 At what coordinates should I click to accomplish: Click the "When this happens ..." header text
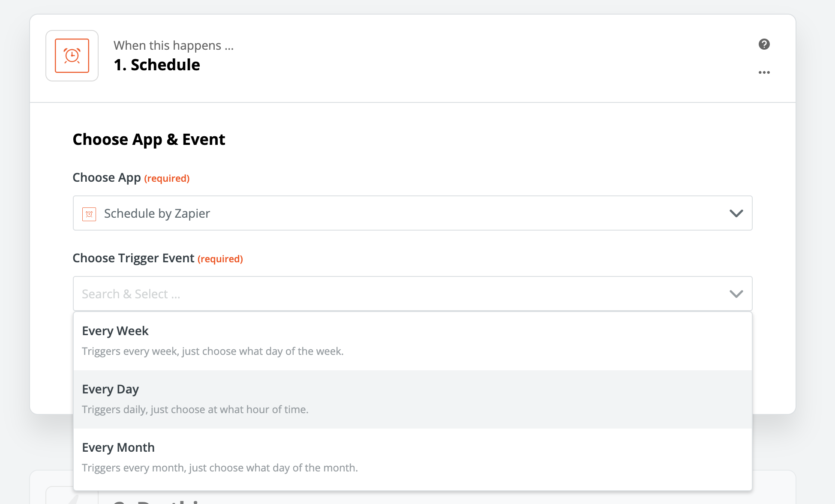[x=174, y=45]
